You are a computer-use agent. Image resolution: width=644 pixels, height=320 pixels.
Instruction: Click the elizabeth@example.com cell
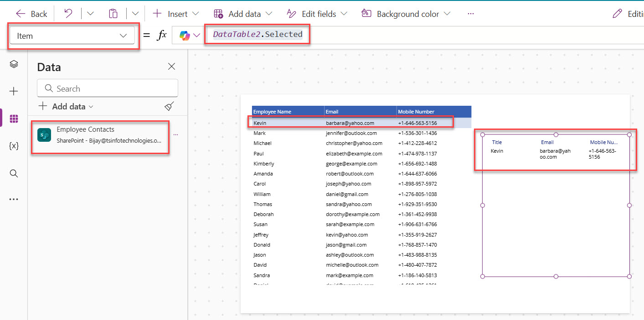[354, 154]
